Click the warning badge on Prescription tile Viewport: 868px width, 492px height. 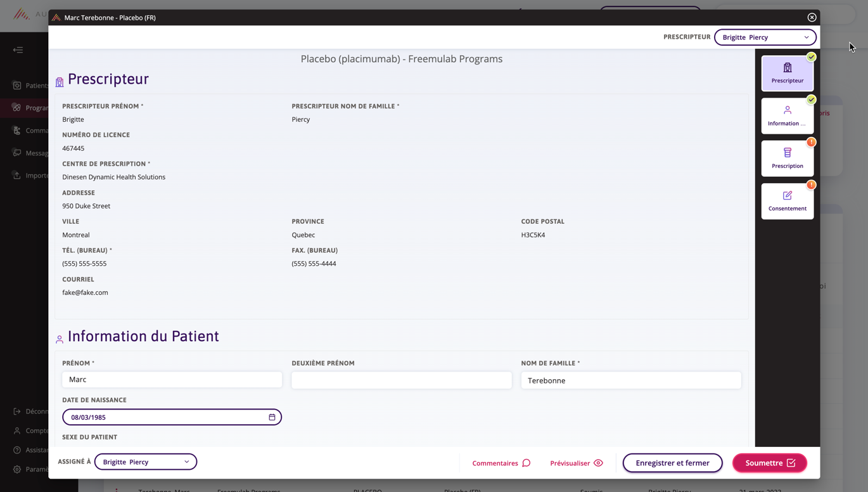pos(811,142)
